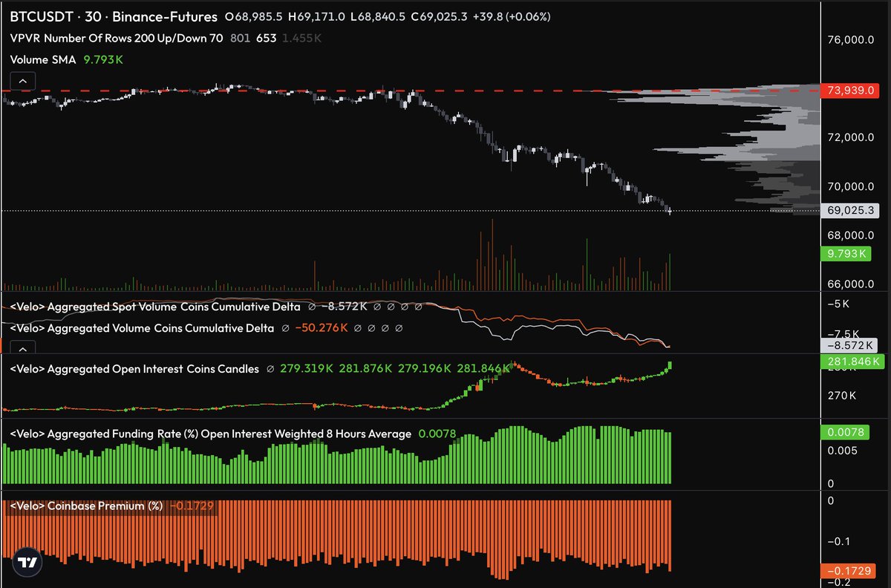Open the BTCUSDT symbol title
Viewport: 891px width, 588px height.
click(x=41, y=16)
